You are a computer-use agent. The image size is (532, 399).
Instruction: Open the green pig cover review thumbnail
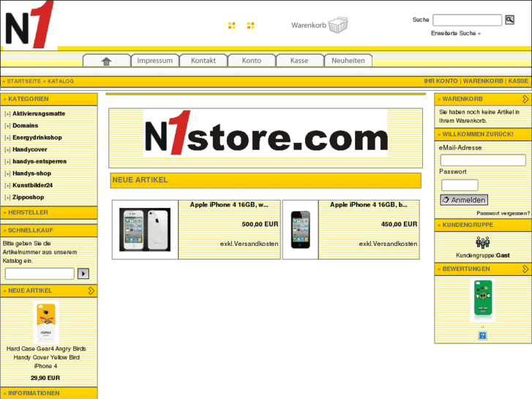[x=482, y=300]
